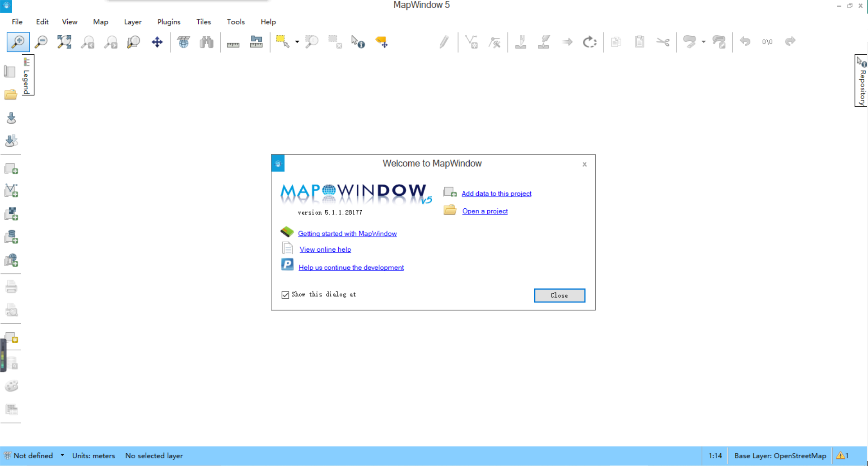Open erase shape tool dropdown arrow
The image size is (868, 466).
coord(704,42)
